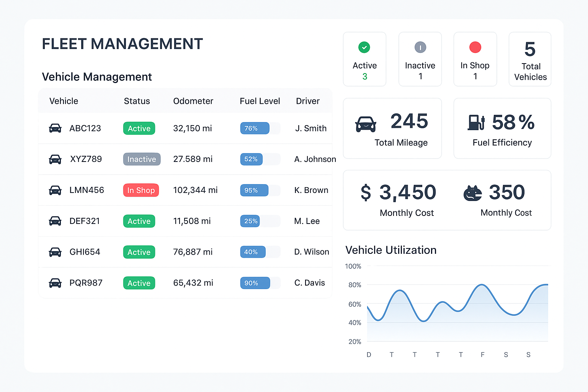Toggle the In Shop badge on LMN456
The height and width of the screenshot is (392, 588).
[141, 190]
